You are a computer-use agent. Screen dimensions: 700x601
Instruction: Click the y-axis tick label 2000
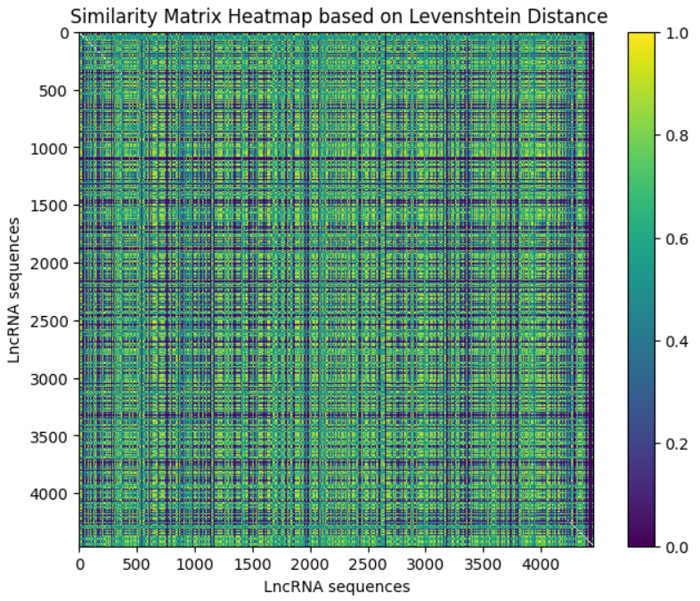pyautogui.click(x=49, y=264)
